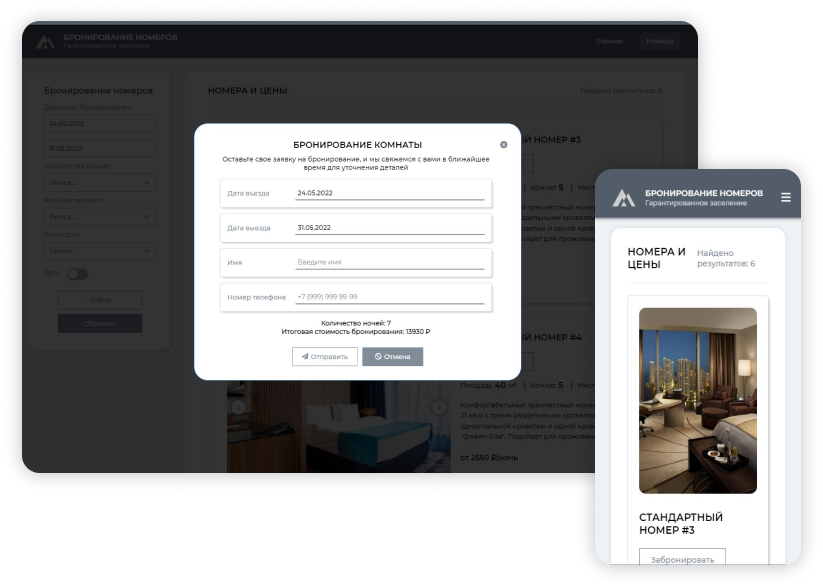This screenshot has width=823, height=588.
Task: Click the НОМЕРА И ЦЕНЫ heading on desktop
Action: pyautogui.click(x=248, y=90)
